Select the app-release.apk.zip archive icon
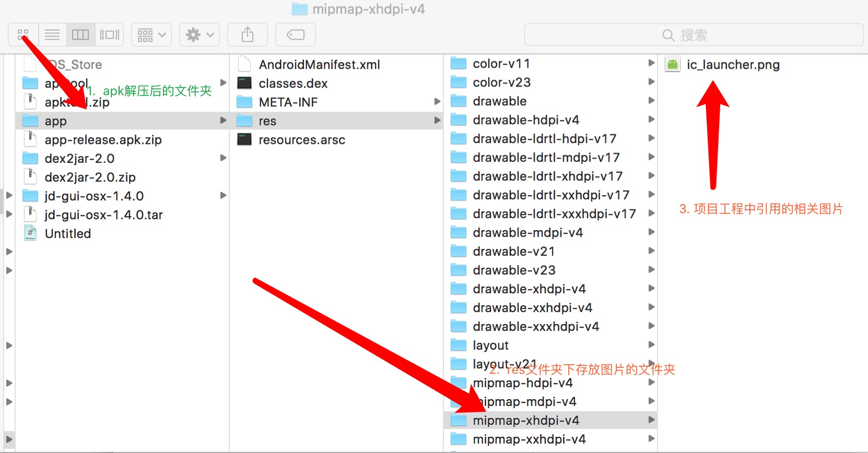868x453 pixels. pyautogui.click(x=30, y=140)
